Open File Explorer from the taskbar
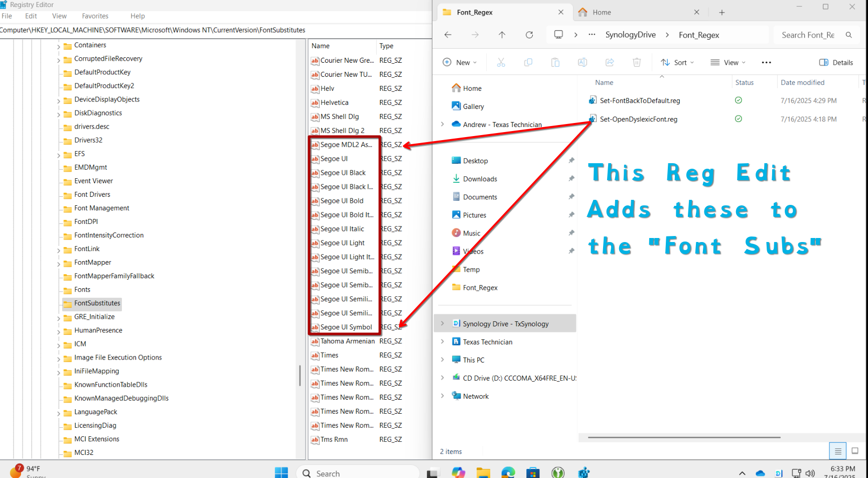868x478 pixels. pos(483,472)
